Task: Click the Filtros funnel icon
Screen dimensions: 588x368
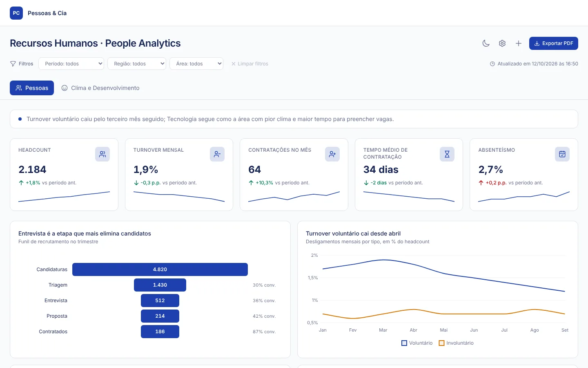Action: pos(13,64)
